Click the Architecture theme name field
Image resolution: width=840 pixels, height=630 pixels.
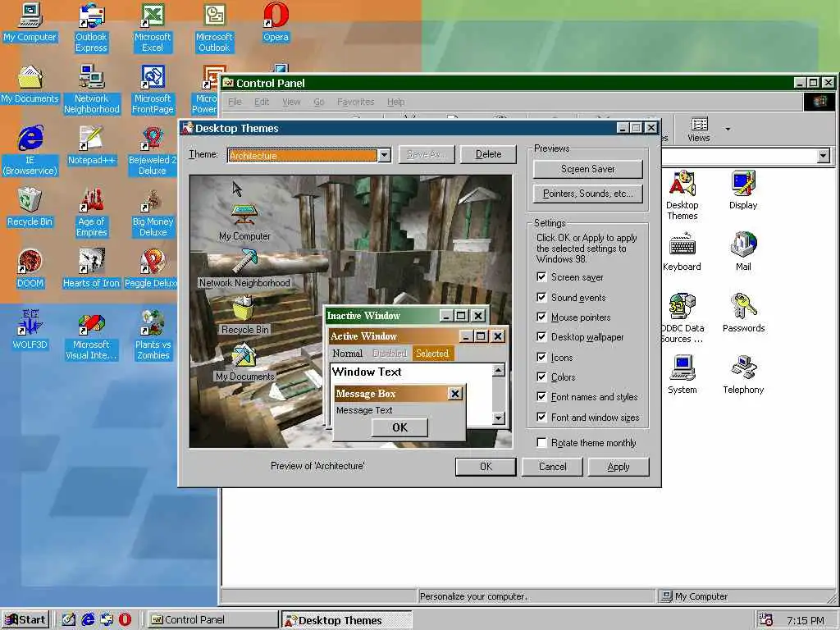click(303, 155)
